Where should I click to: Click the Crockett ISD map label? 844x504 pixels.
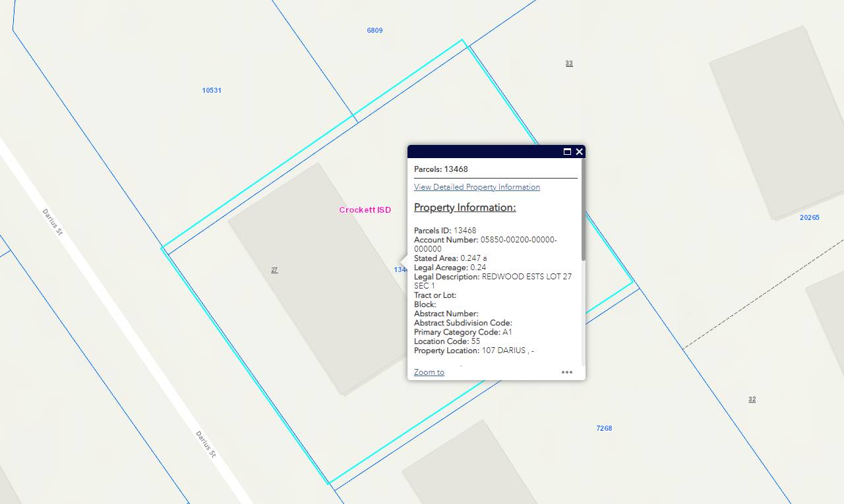pyautogui.click(x=365, y=210)
